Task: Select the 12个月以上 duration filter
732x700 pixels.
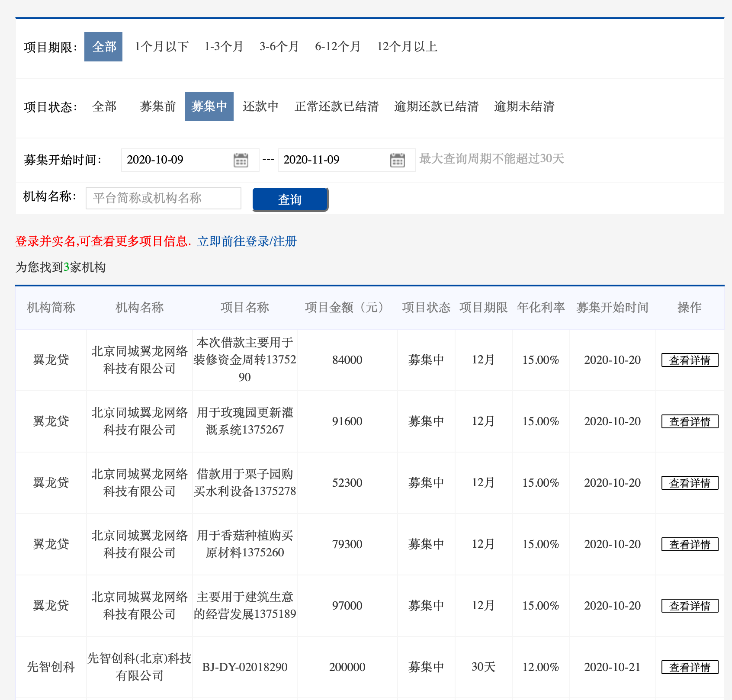Action: tap(407, 47)
